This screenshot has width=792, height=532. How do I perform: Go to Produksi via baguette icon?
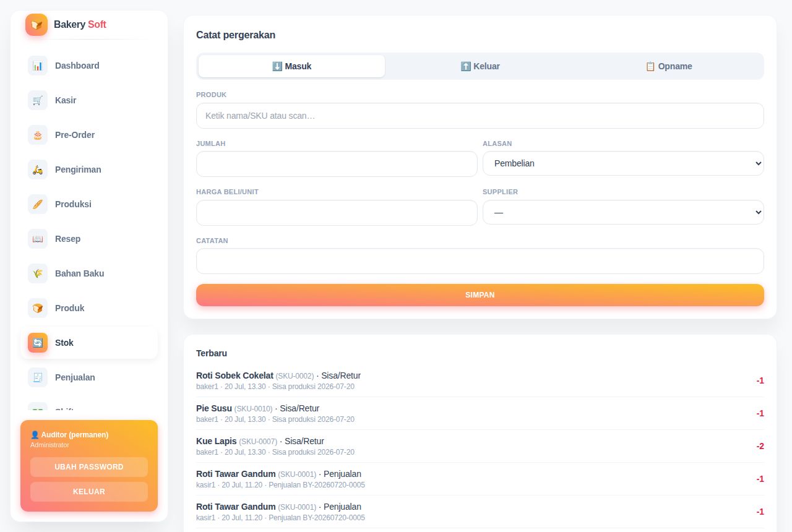38,204
